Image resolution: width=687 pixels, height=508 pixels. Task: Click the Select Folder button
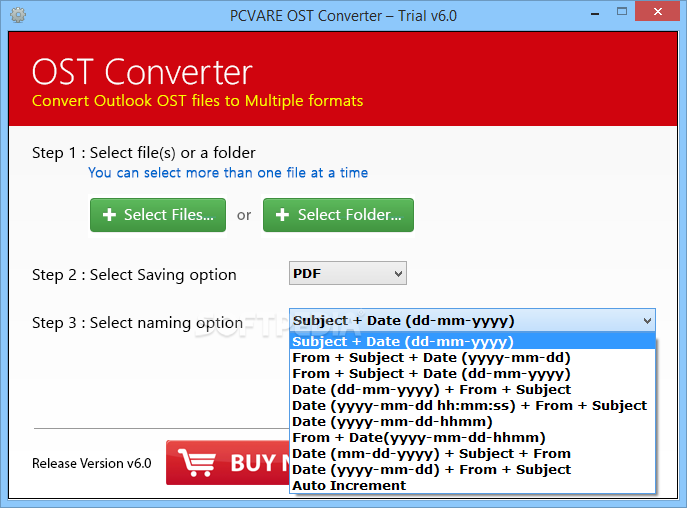338,215
